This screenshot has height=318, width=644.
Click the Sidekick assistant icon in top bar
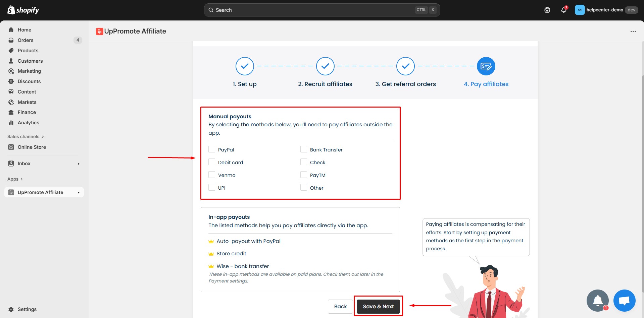click(547, 10)
